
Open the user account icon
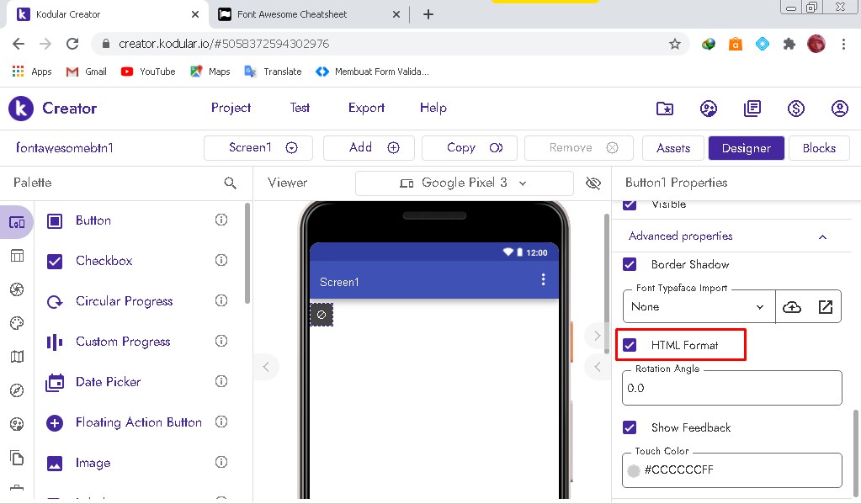point(840,109)
